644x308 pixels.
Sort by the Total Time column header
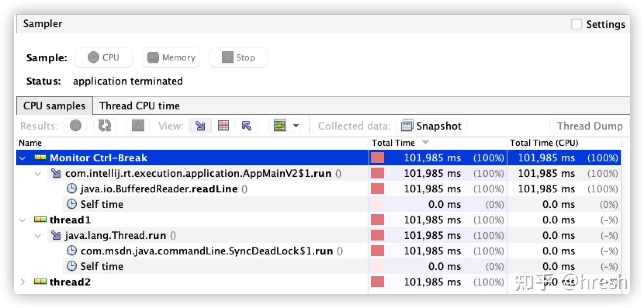click(x=393, y=143)
